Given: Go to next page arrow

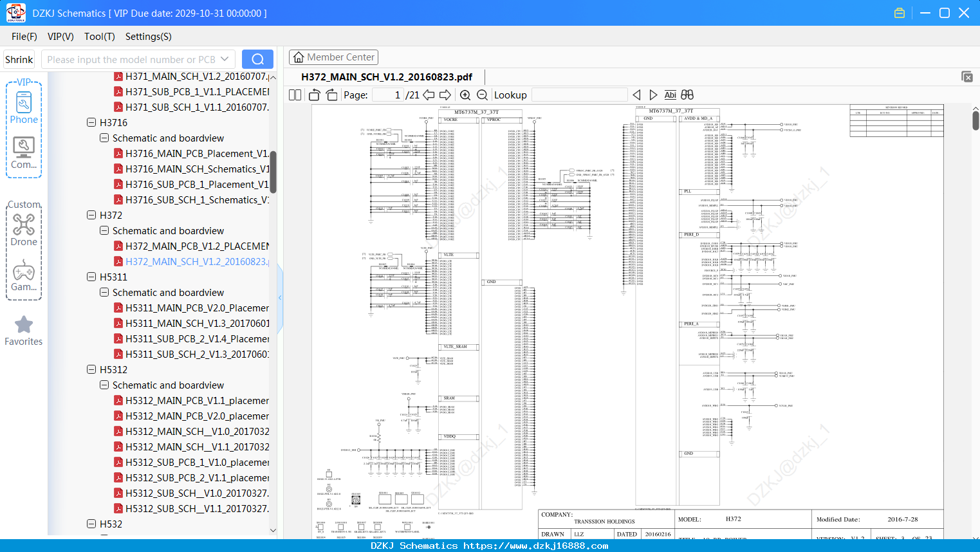Looking at the screenshot, I should [x=445, y=95].
